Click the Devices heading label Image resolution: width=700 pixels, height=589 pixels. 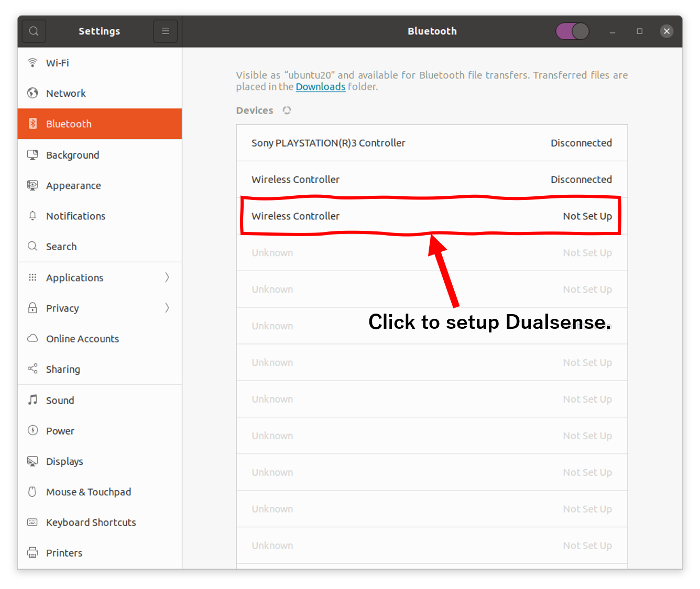pyautogui.click(x=255, y=110)
